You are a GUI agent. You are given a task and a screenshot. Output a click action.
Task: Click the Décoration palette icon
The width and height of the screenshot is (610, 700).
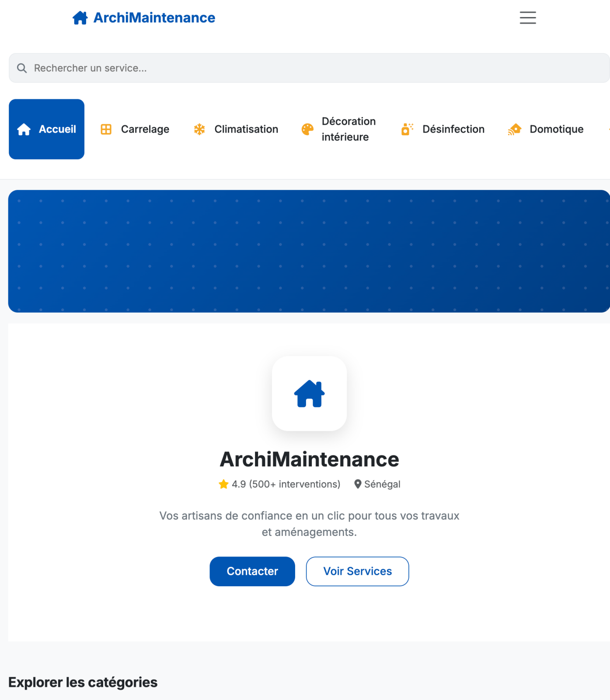[308, 129]
